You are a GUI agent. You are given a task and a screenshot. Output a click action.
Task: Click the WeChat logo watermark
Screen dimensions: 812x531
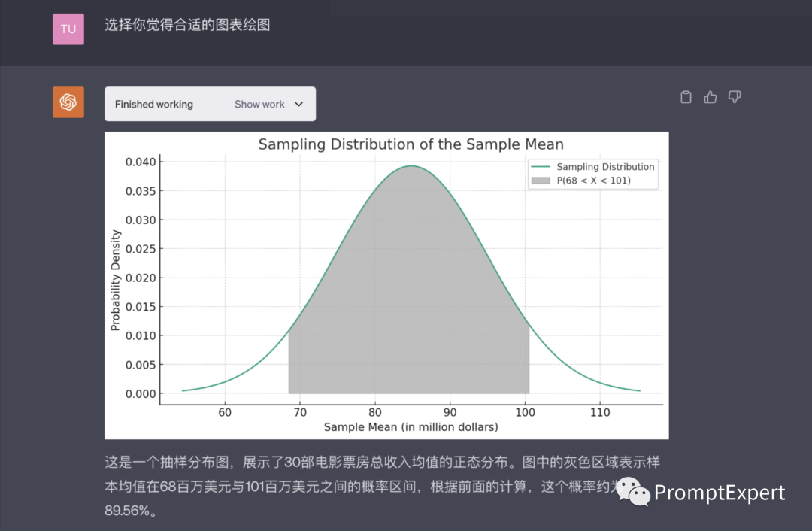point(633,492)
